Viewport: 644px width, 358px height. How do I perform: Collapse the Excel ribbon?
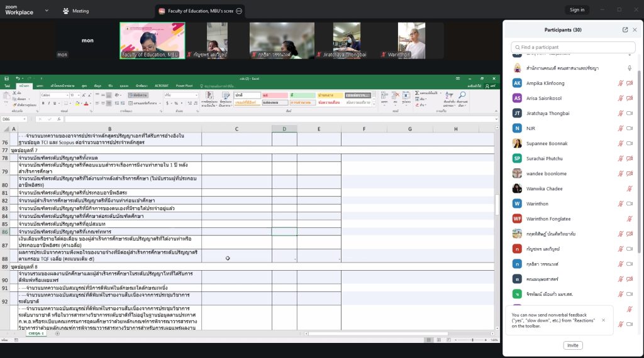[x=496, y=111]
